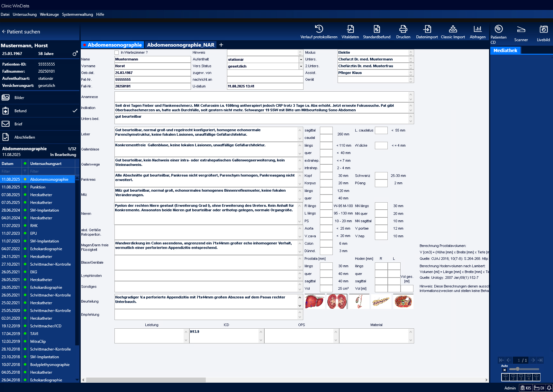The height and width of the screenshot is (392, 553).
Task: Expand the 2.Unters. Chefärztin selector arrows
Action: (x=411, y=66)
